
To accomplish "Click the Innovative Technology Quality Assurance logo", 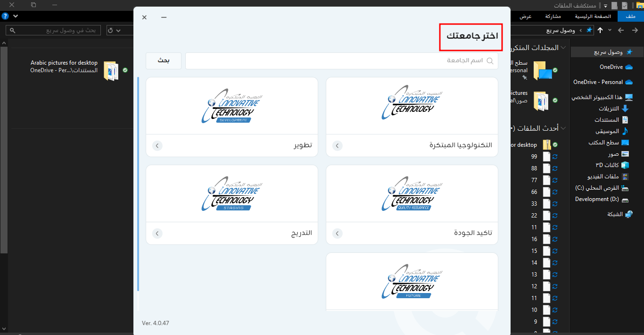I will point(412,193).
